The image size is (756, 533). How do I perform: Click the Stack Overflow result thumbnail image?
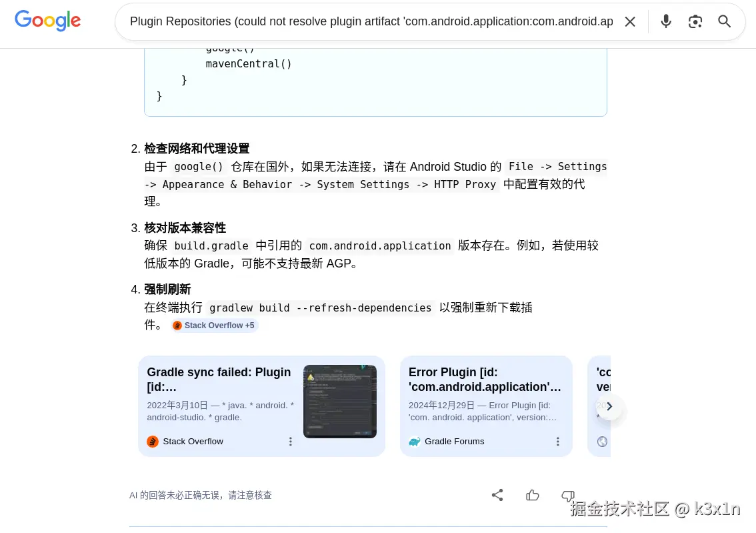pyautogui.click(x=340, y=402)
